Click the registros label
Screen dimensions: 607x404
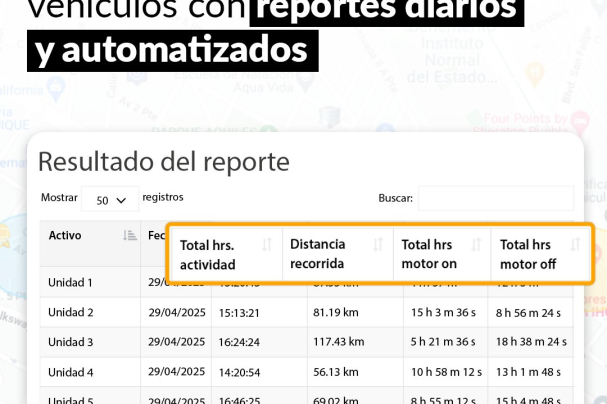click(x=163, y=197)
